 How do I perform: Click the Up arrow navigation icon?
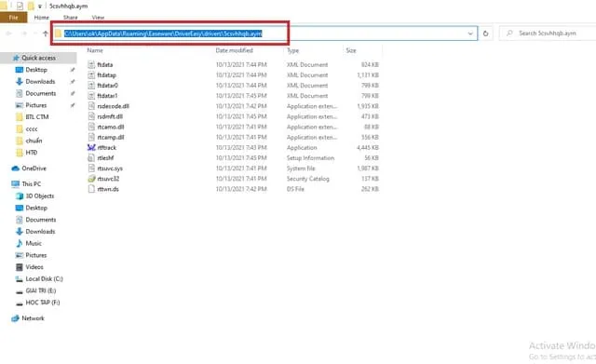click(x=46, y=34)
